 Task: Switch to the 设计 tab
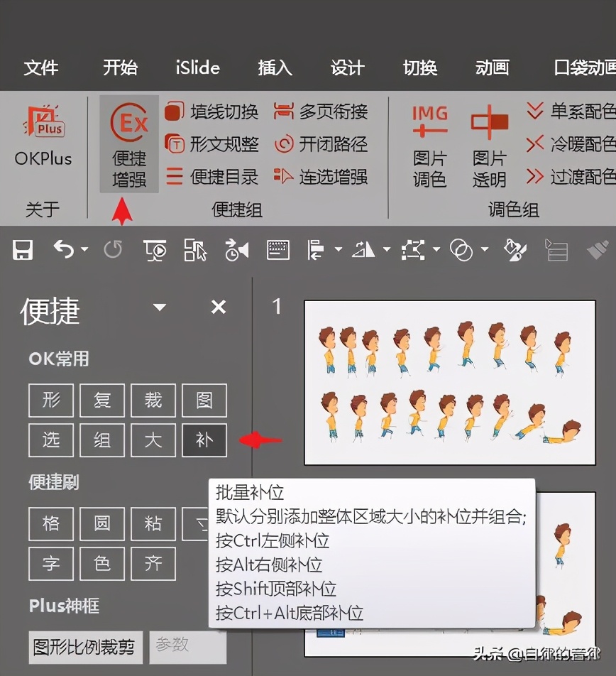347,67
